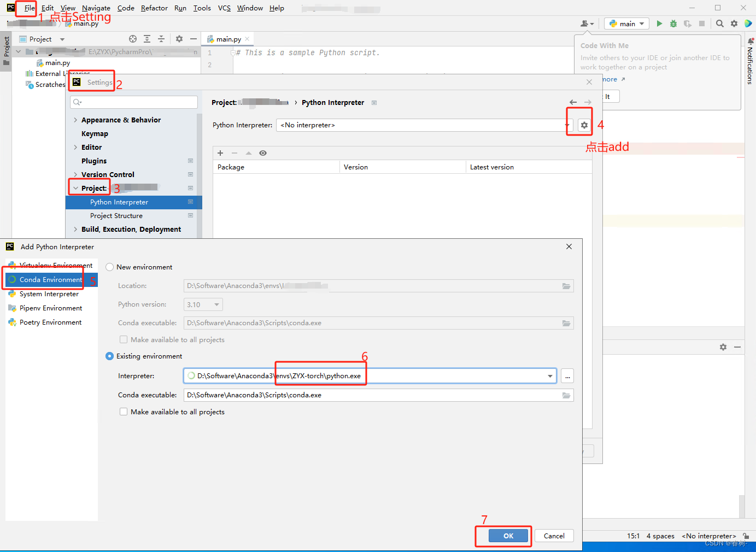Click Expand All icon in Project panel
Screen dimensions: 756x552
click(147, 39)
